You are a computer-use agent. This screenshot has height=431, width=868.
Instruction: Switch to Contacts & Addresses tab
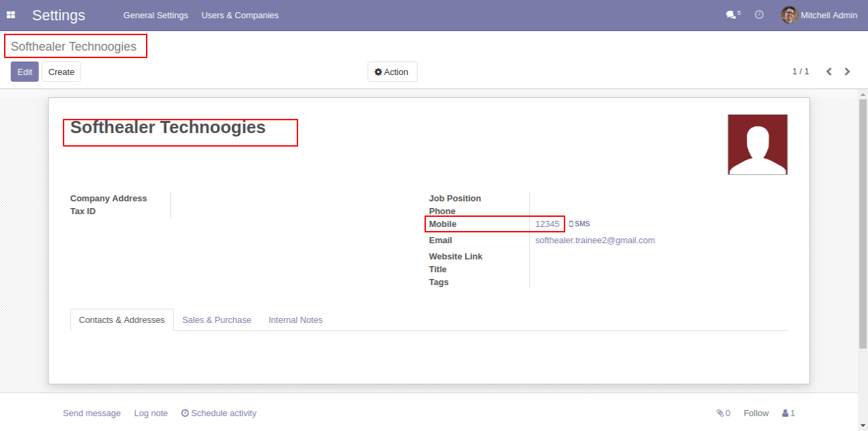[122, 320]
